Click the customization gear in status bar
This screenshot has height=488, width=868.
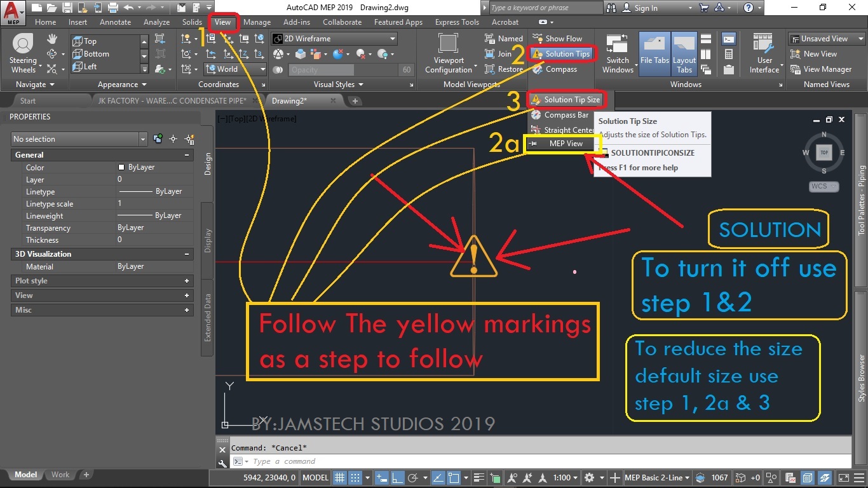589,478
